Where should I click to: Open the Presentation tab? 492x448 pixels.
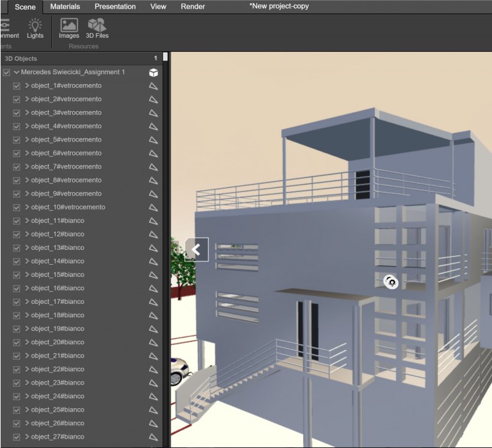(x=115, y=7)
